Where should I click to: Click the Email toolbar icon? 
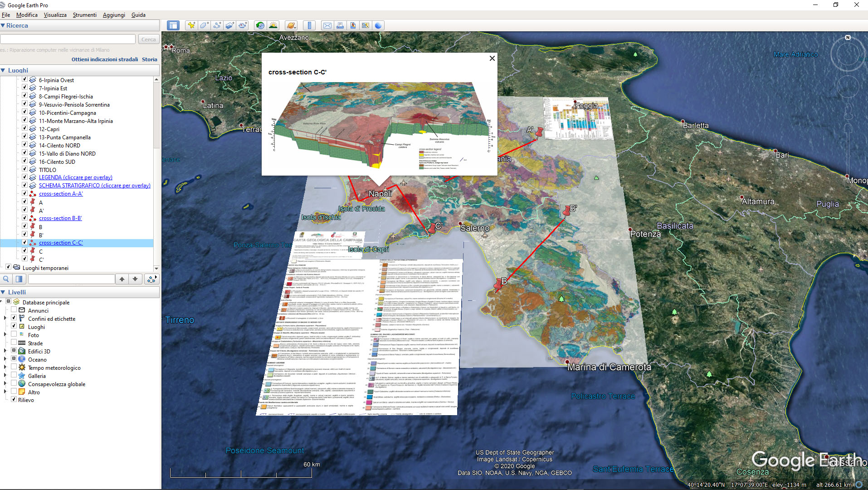coord(327,25)
